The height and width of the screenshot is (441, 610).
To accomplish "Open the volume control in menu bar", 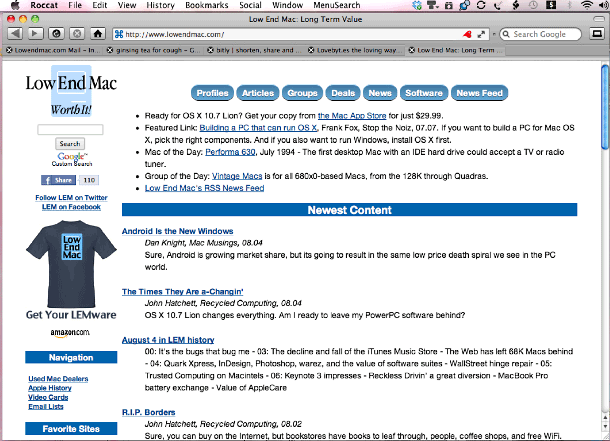I will tap(604, 5).
